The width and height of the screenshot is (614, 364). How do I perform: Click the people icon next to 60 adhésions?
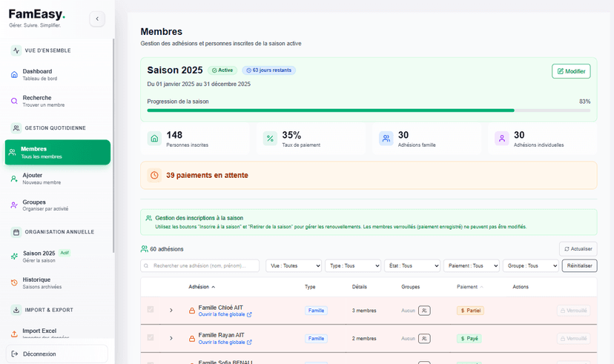(144, 249)
